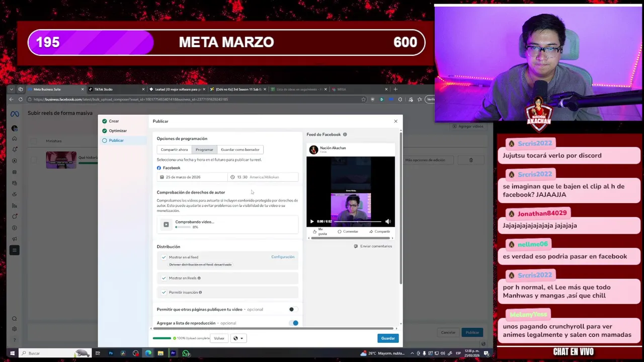This screenshot has width=644, height=362.
Task: Click Compartir in feed preview
Action: click(379, 231)
